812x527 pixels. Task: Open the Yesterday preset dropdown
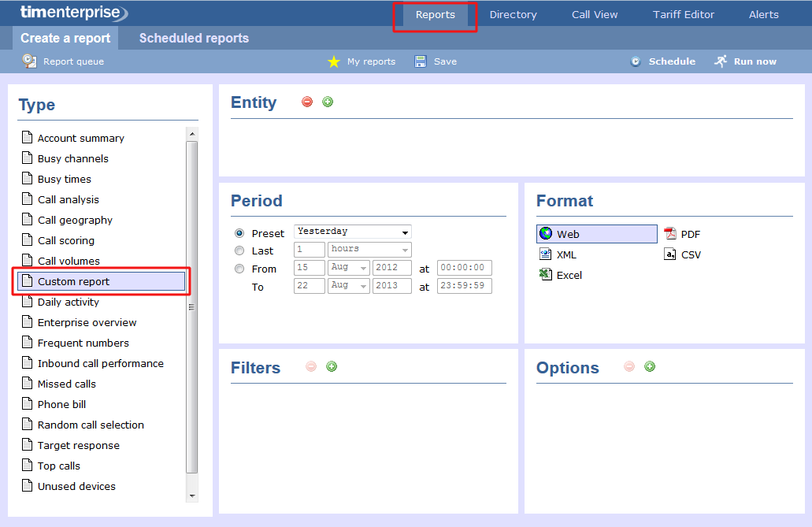tap(352, 232)
